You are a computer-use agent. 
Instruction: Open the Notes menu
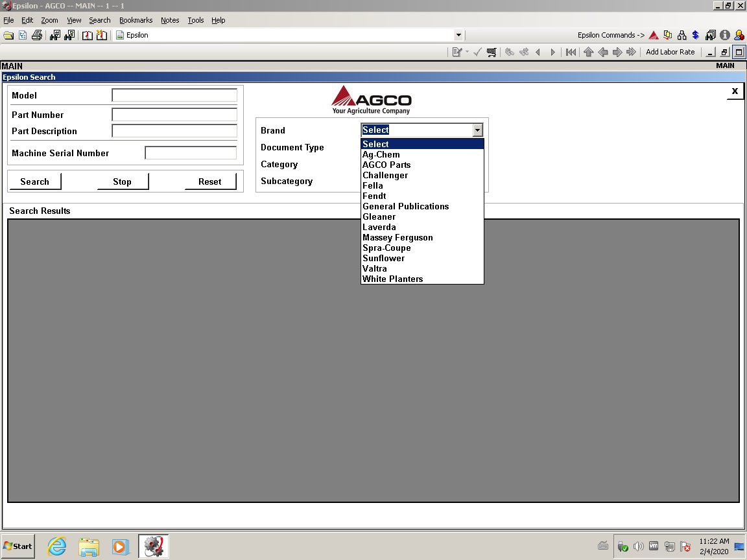(170, 20)
